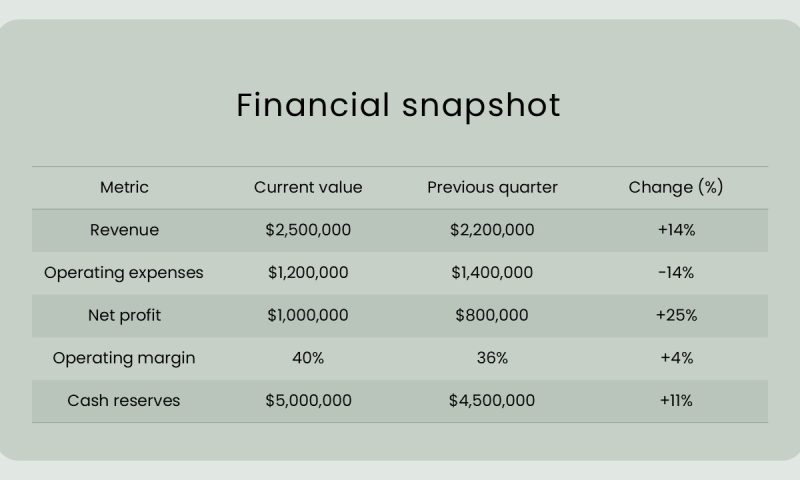Click the Operating margin label
Viewport: 800px width, 480px height.
coord(124,358)
